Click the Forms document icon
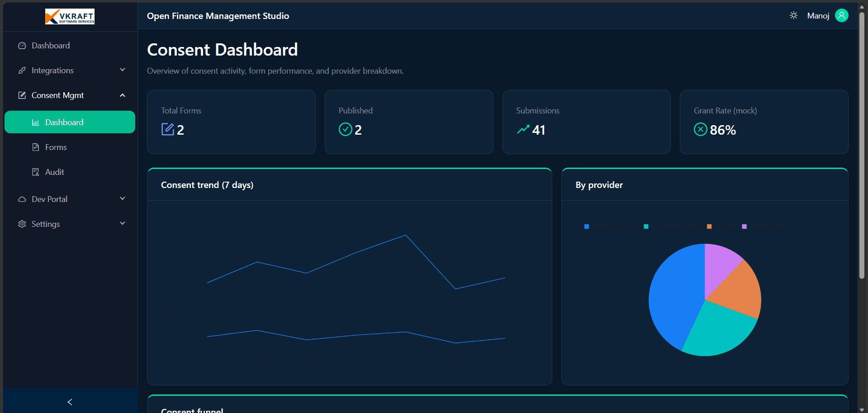 pyautogui.click(x=35, y=147)
